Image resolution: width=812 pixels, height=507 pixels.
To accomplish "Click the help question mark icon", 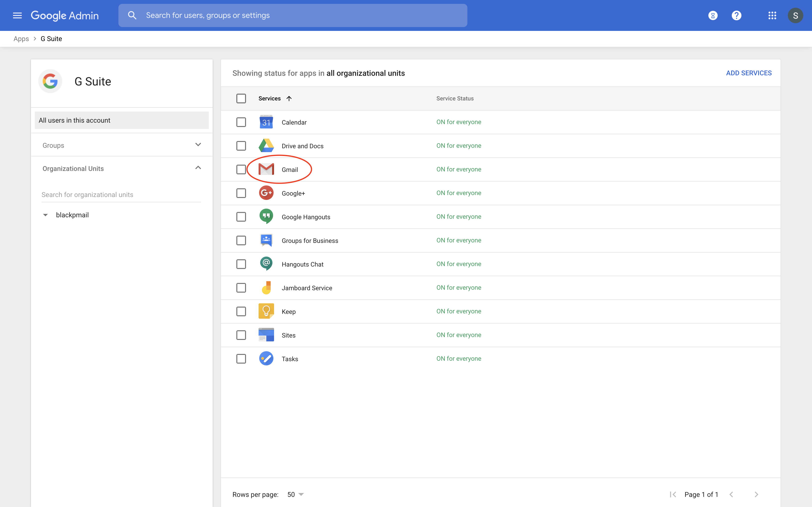I will 736,15.
